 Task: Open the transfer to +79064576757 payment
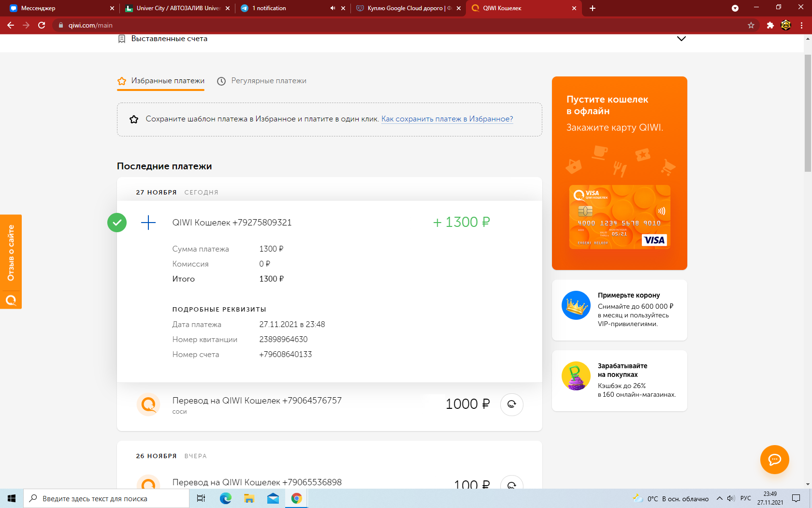pyautogui.click(x=257, y=401)
